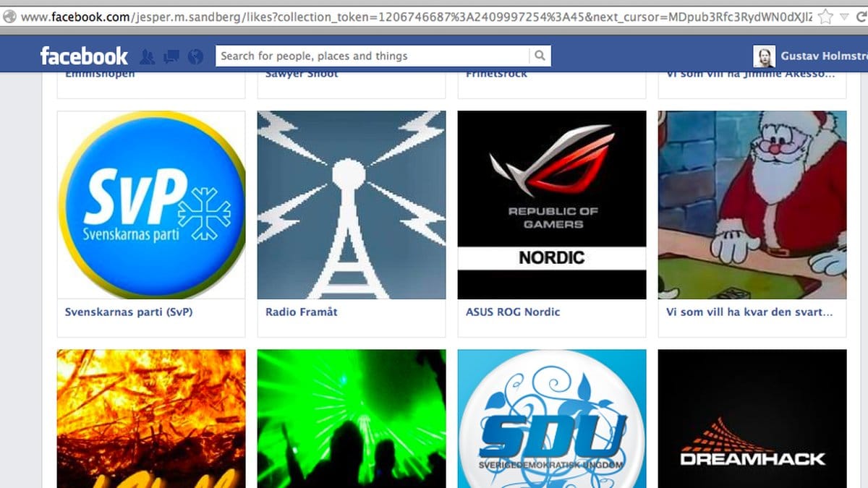This screenshot has width=868, height=488.
Task: Open the Radio Framåt page link
Action: point(302,312)
